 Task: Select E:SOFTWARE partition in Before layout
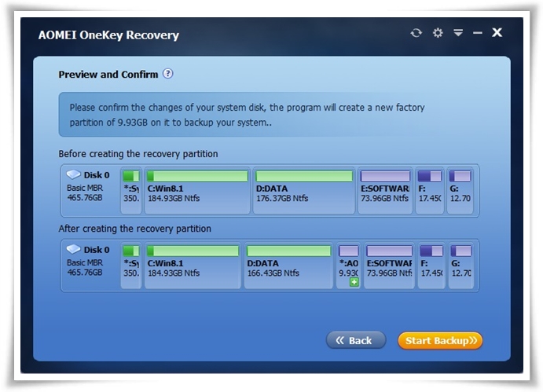(385, 191)
